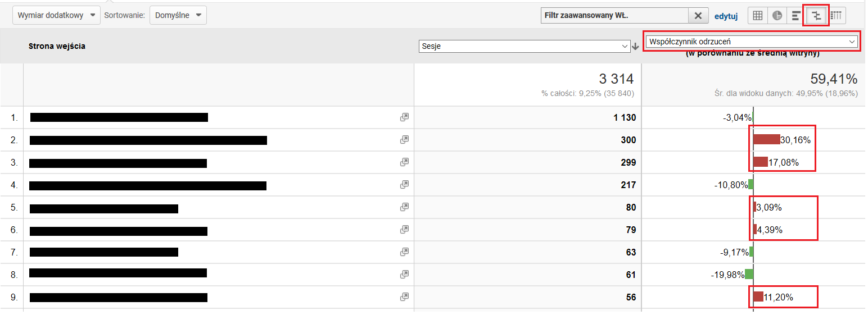Select the Percentage pie chart view
868x324 pixels.
coord(777,15)
